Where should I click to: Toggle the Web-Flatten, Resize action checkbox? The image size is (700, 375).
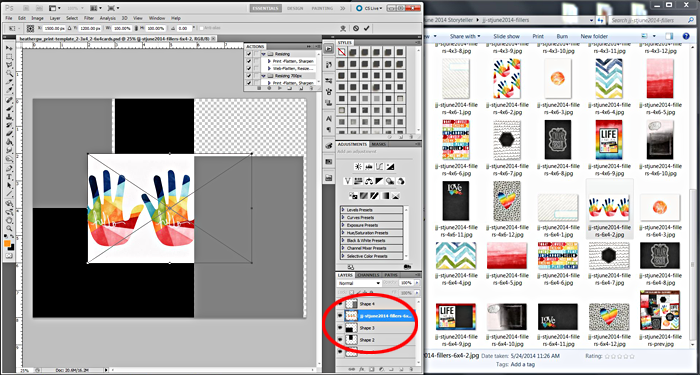coord(249,69)
